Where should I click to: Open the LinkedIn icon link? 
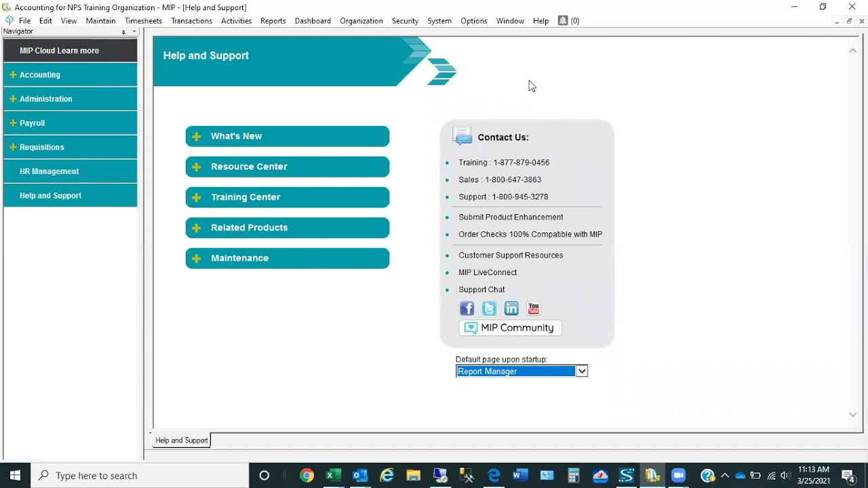[511, 309]
